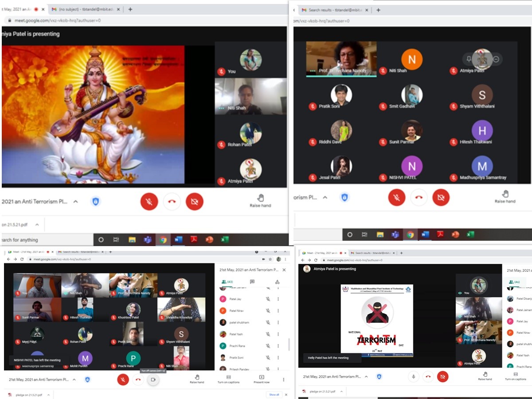This screenshot has height=399, width=532.
Task: Open Acrobat from the top-right taskbar
Action: tap(440, 235)
